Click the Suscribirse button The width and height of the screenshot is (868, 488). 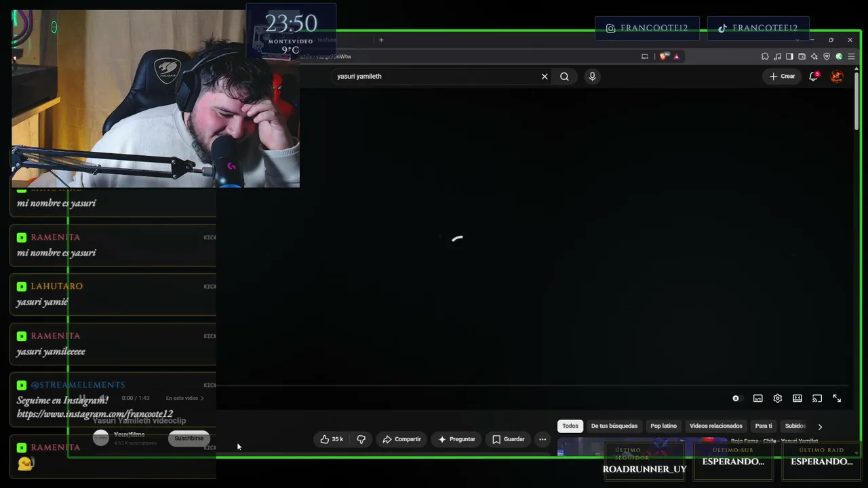coord(189,439)
